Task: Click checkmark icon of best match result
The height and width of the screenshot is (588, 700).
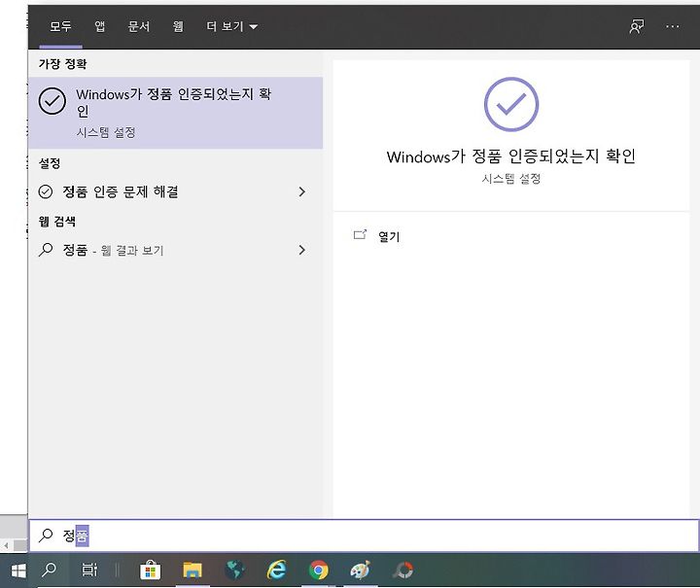Action: click(x=52, y=101)
